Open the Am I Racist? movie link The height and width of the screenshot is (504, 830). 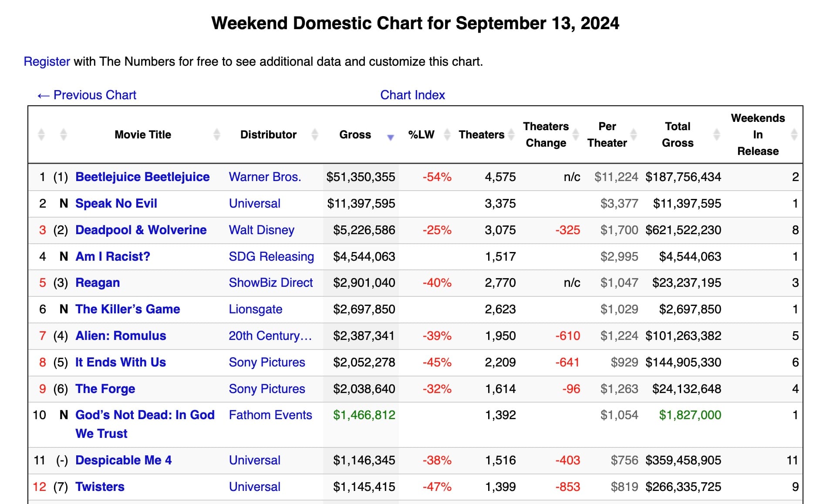tap(113, 256)
